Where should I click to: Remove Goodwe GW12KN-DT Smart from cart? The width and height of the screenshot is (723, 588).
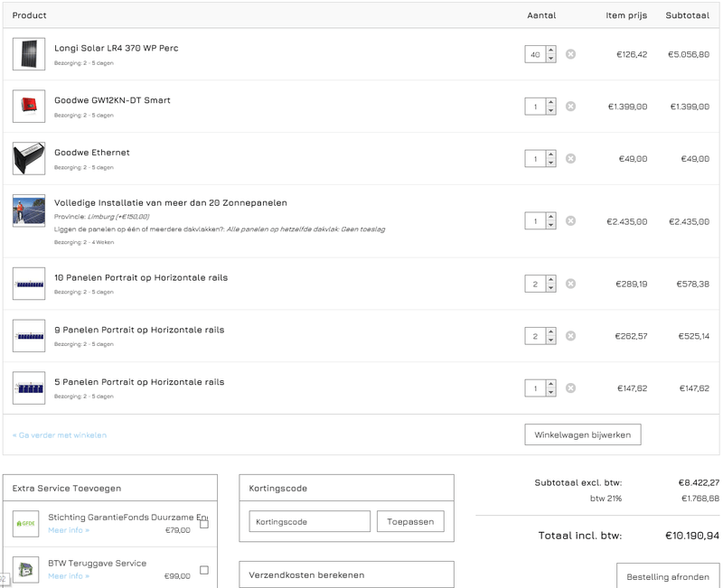point(570,107)
